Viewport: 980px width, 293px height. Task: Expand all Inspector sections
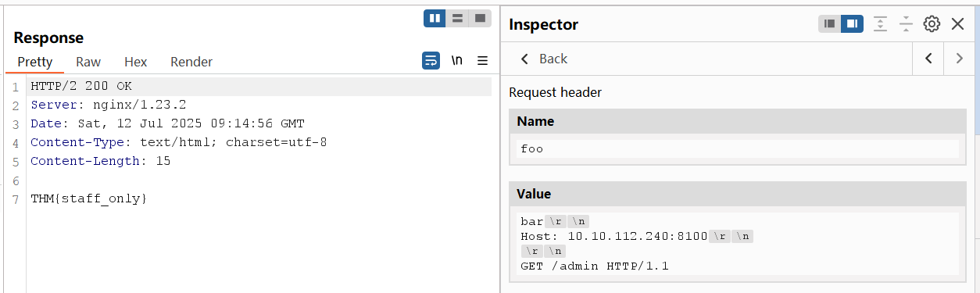pyautogui.click(x=881, y=24)
